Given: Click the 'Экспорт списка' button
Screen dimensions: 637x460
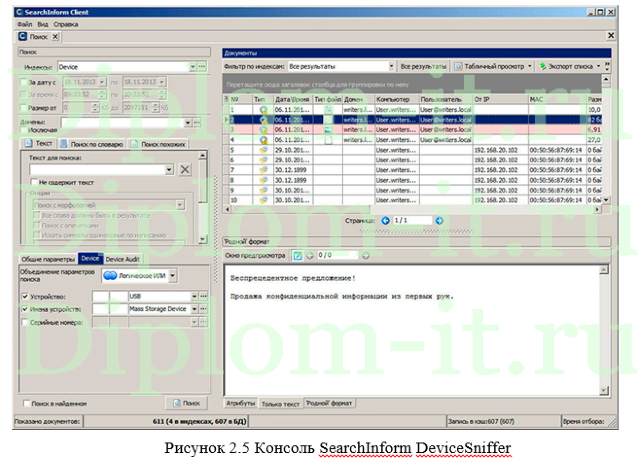Looking at the screenshot, I should pyautogui.click(x=571, y=66).
